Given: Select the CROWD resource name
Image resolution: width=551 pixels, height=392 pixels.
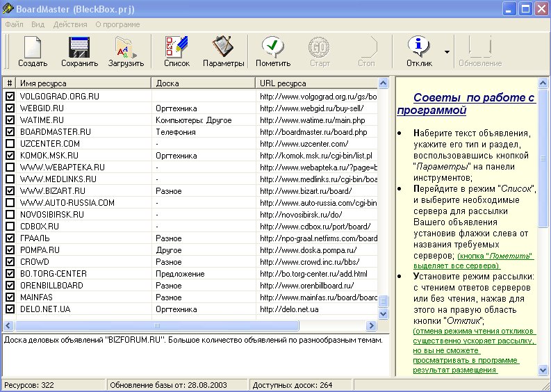Looking at the screenshot, I should click(x=35, y=262).
